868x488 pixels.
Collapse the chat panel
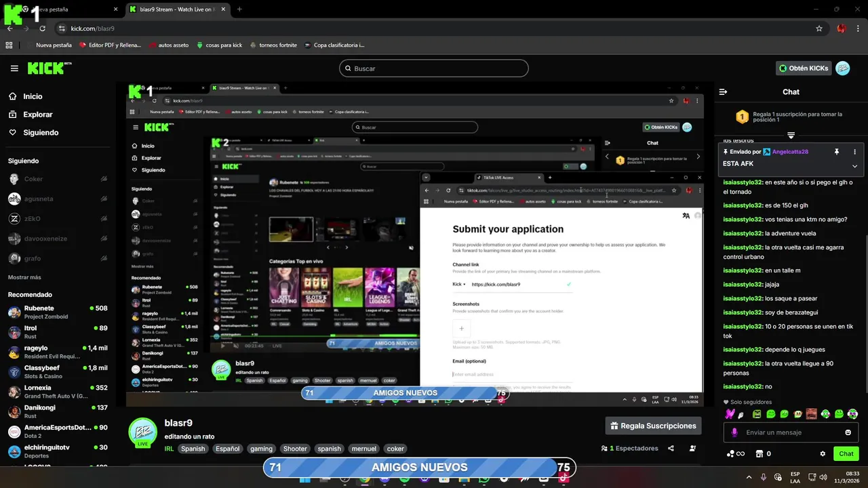point(723,91)
